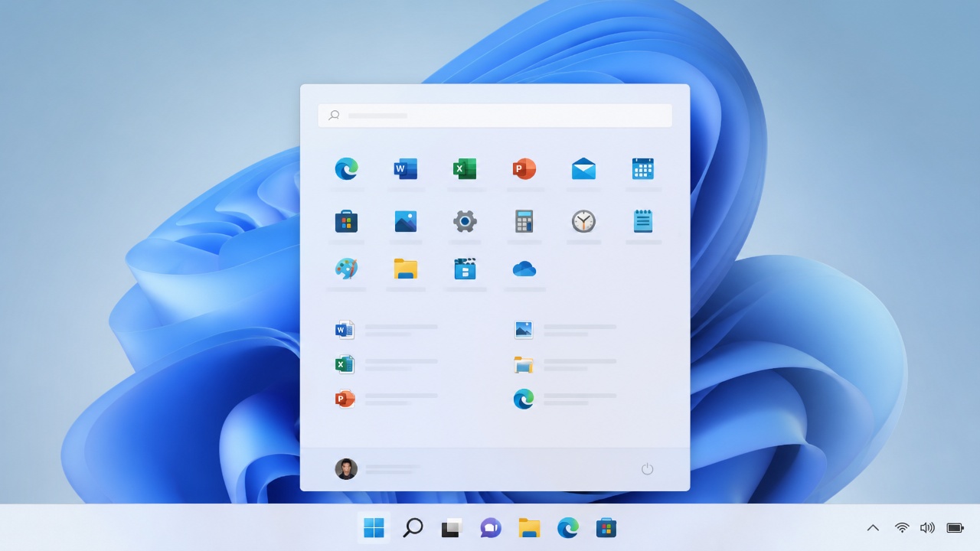Launch pinned Word app
The image size is (980, 551).
(406, 168)
